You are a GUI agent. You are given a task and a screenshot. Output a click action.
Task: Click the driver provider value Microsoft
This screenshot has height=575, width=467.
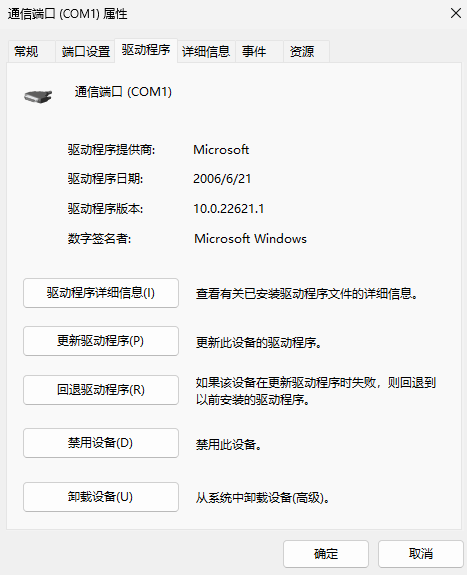pos(221,150)
